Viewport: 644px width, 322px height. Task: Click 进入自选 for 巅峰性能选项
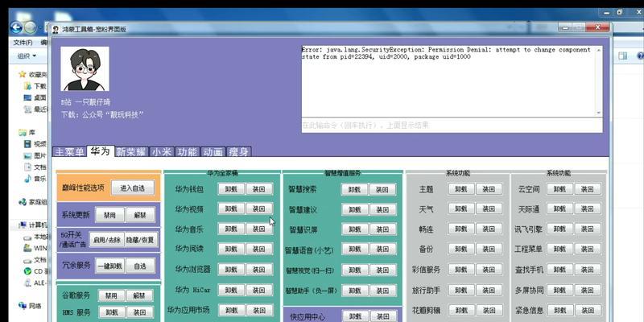point(133,188)
